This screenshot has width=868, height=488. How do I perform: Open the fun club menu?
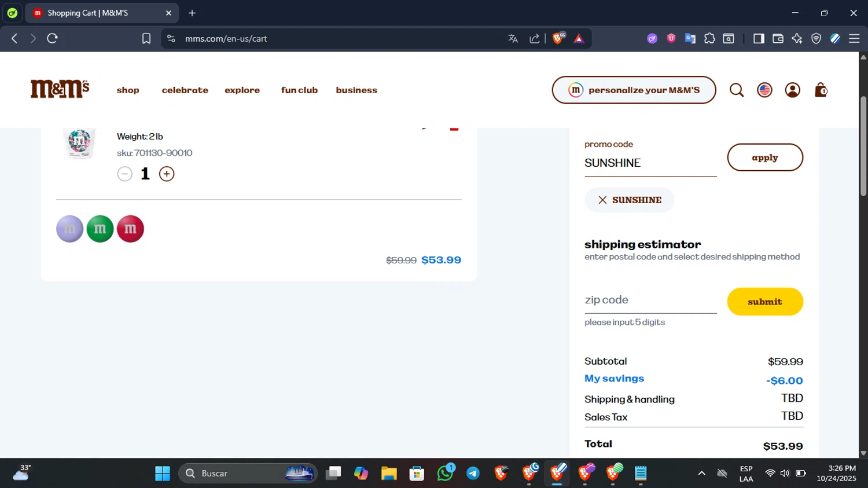click(x=299, y=90)
